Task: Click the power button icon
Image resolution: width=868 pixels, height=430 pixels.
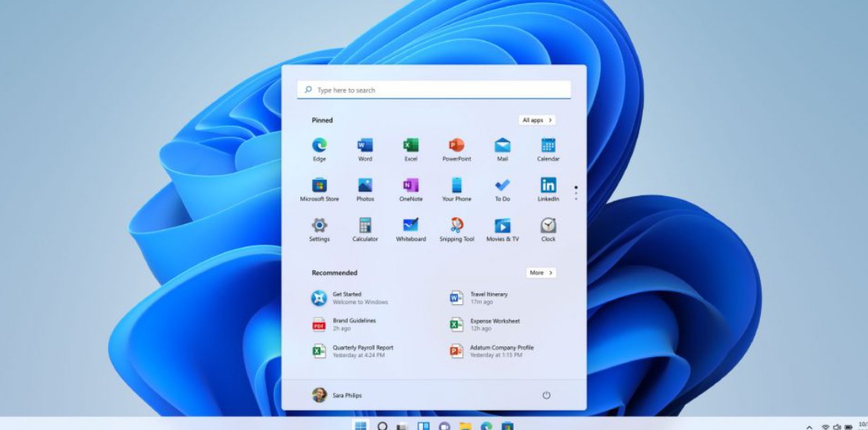Action: tap(546, 396)
